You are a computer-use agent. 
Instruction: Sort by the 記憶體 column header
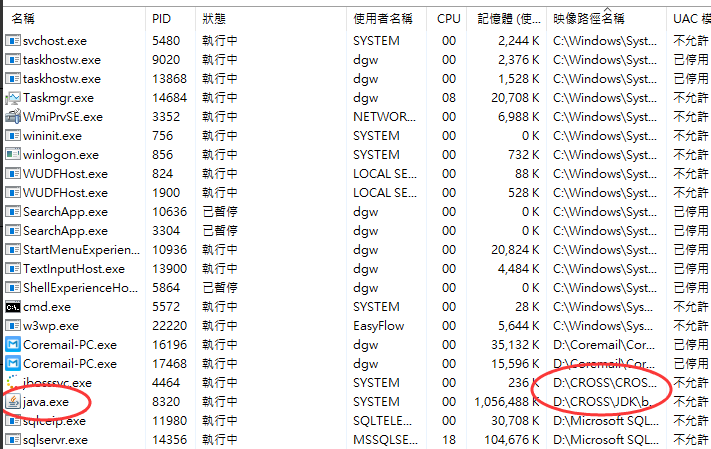coord(510,18)
